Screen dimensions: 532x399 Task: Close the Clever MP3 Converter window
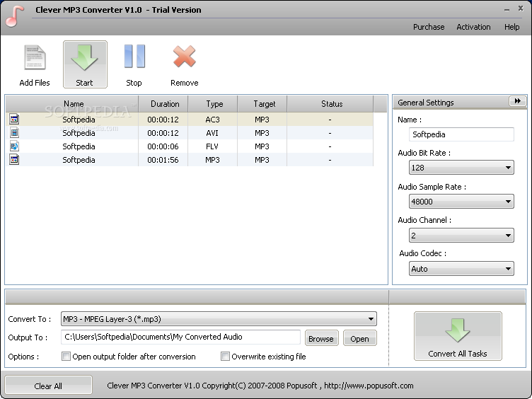pyautogui.click(x=521, y=8)
